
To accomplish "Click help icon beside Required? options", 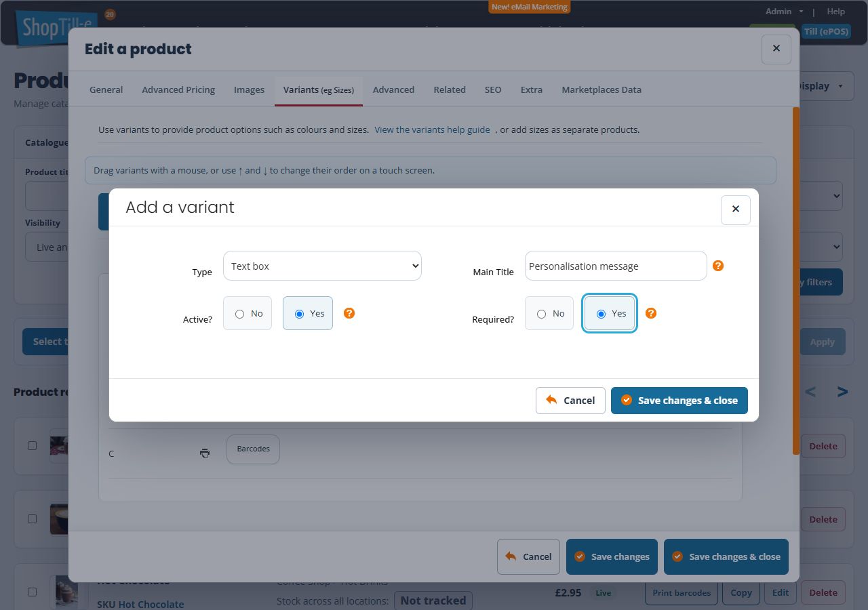I will [x=651, y=313].
